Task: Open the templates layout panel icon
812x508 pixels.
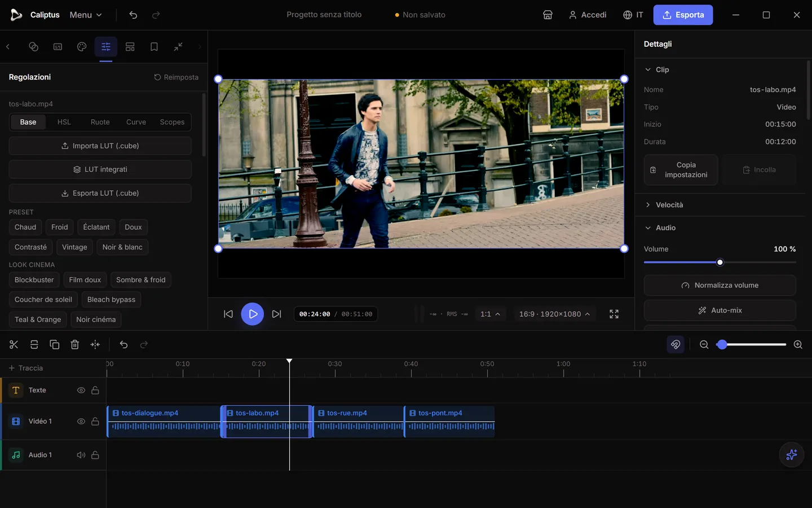Action: (130, 47)
